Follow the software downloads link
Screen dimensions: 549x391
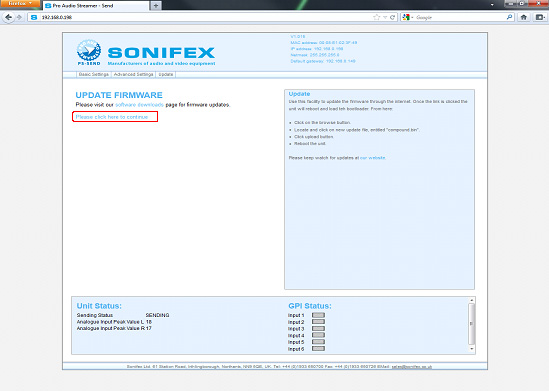click(139, 105)
